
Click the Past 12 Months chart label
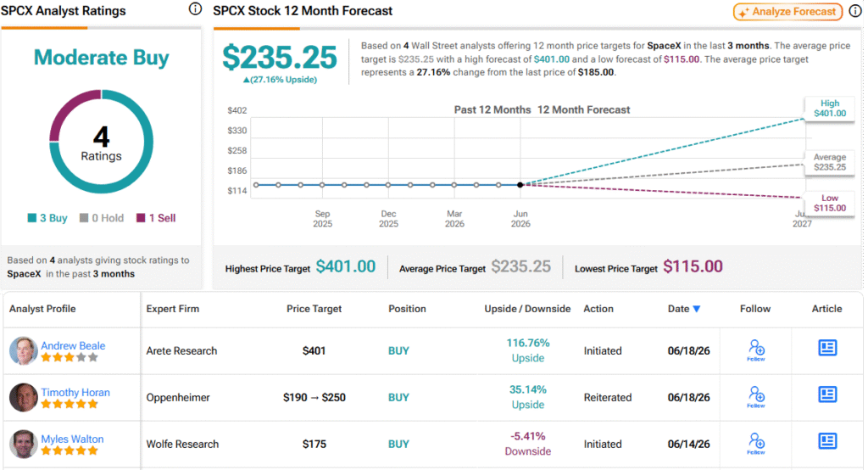[x=492, y=109]
